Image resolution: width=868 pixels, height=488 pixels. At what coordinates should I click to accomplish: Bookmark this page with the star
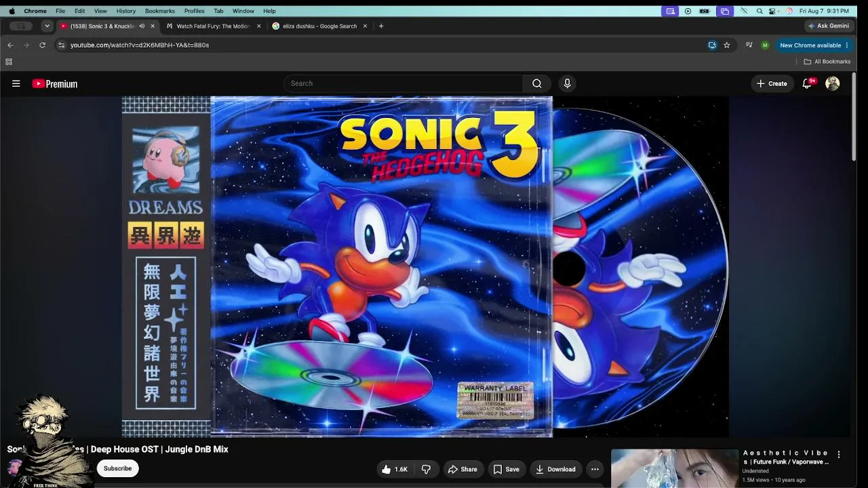click(x=727, y=45)
